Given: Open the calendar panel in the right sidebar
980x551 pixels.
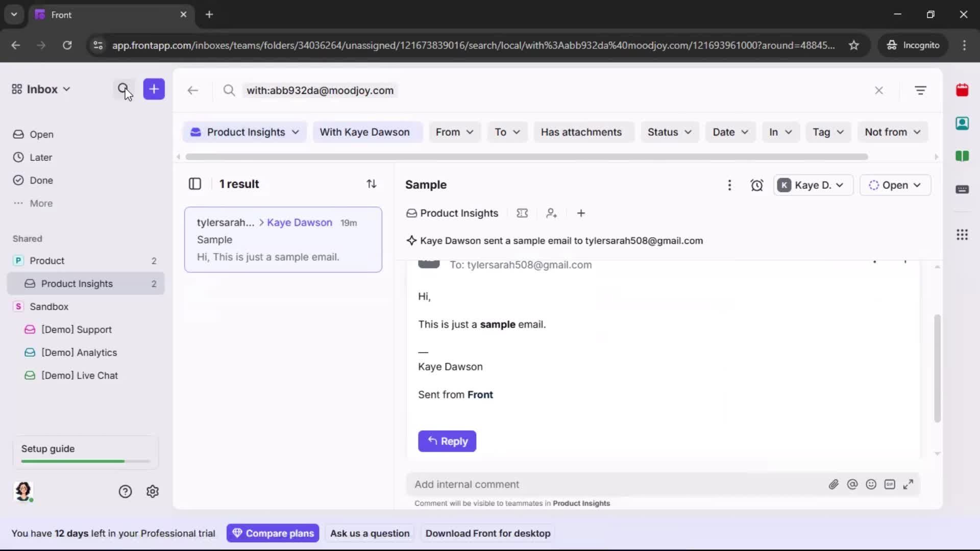Looking at the screenshot, I should tap(963, 90).
